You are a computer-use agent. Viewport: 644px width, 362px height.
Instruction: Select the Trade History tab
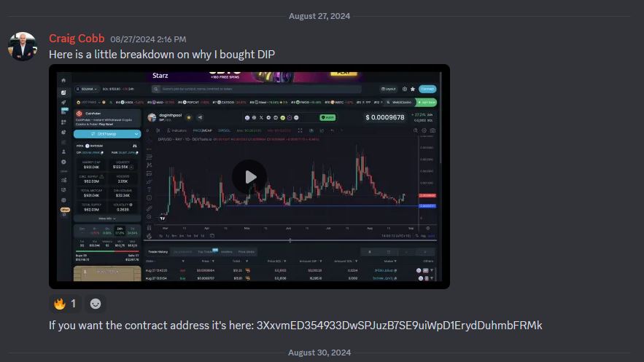coord(158,252)
